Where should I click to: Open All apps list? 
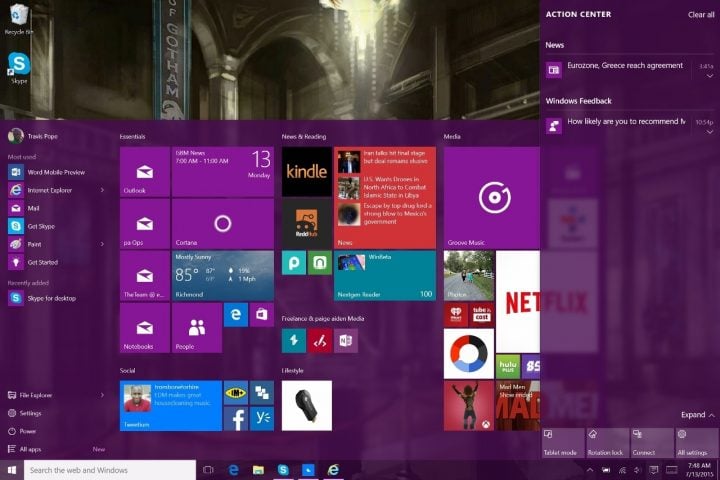pos(25,449)
